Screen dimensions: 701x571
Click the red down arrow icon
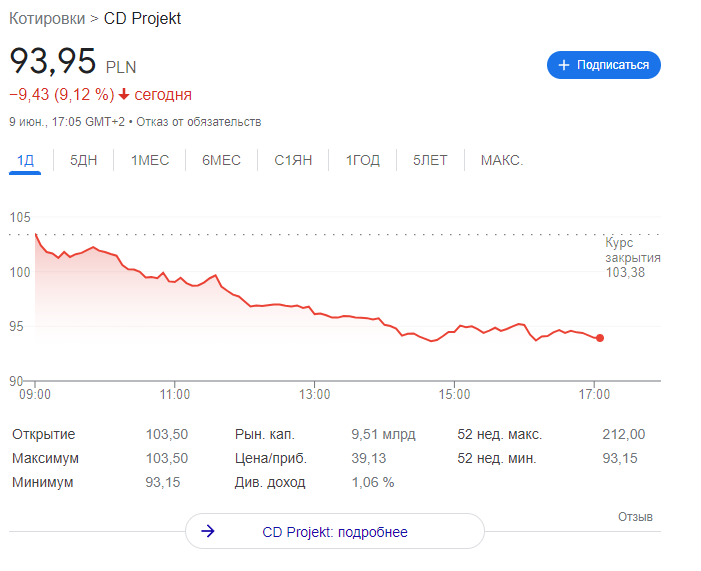[124, 94]
